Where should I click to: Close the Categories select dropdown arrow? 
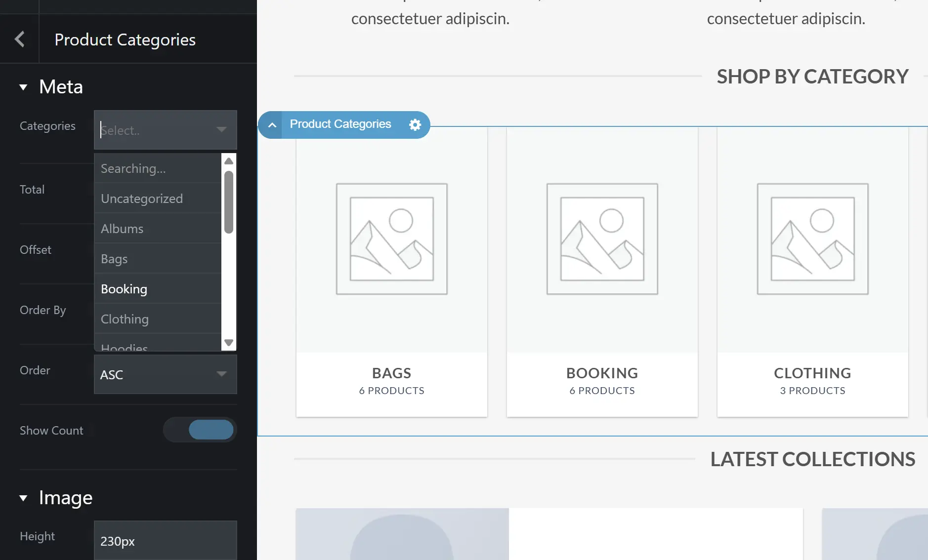click(221, 129)
